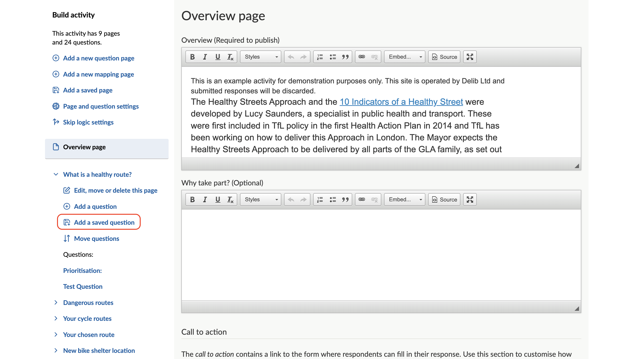The height and width of the screenshot is (359, 644).
Task: Maximize the Overview editor
Action: click(x=470, y=57)
